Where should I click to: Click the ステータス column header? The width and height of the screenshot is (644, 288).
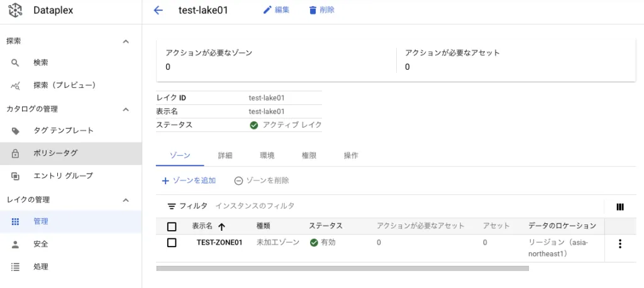click(x=326, y=226)
